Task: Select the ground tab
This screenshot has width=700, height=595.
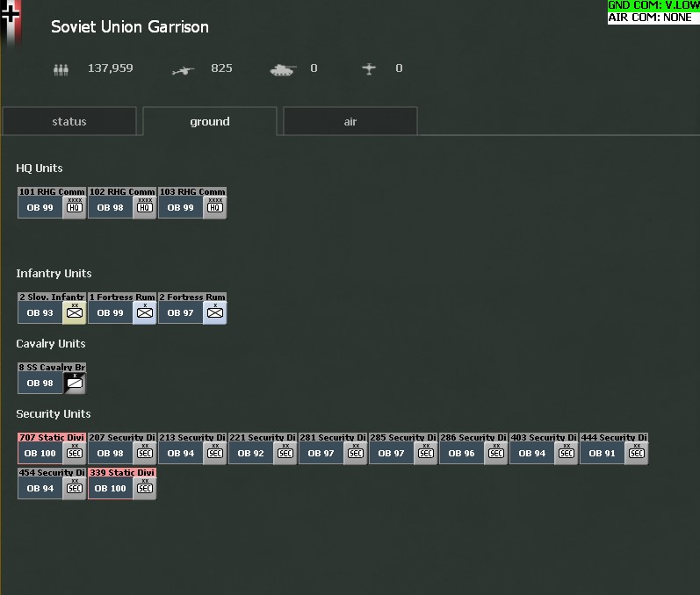Action: coord(210,121)
